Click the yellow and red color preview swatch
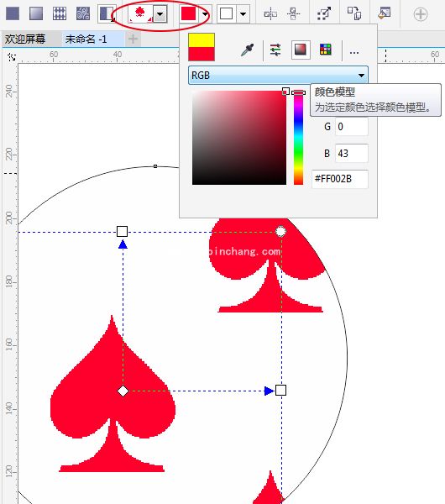 coord(202,47)
